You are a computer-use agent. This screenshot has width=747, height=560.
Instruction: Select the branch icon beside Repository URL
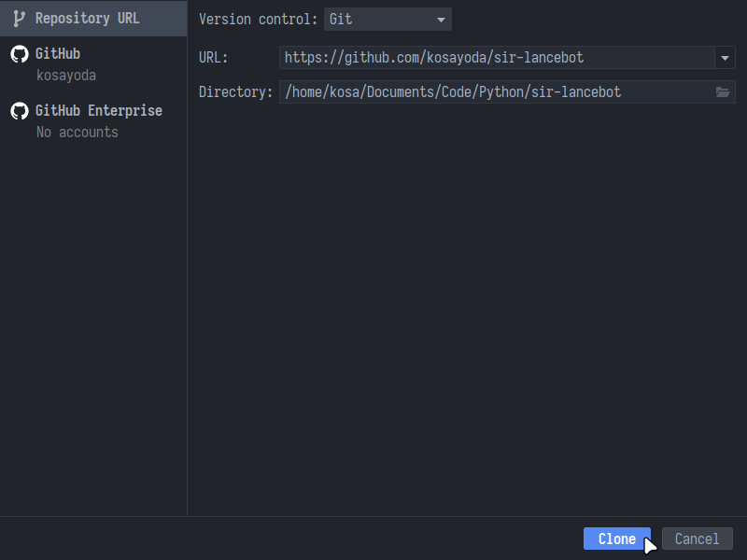(19, 18)
